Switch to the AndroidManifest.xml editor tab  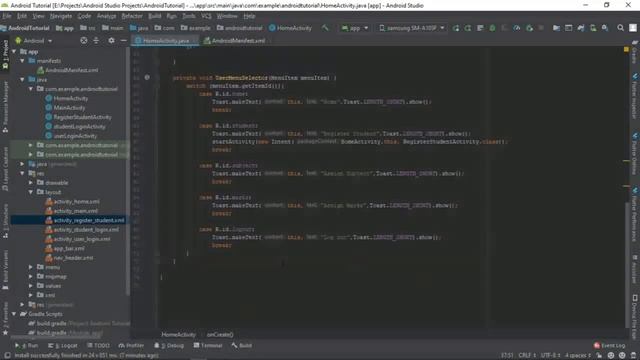[x=235, y=40]
